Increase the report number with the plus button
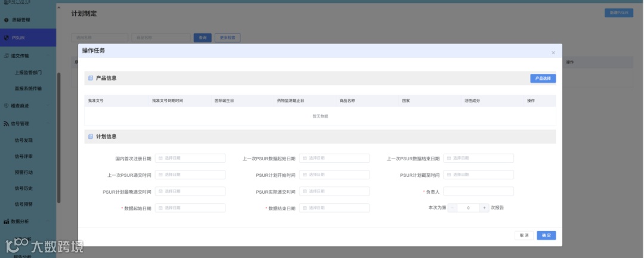 (x=484, y=208)
